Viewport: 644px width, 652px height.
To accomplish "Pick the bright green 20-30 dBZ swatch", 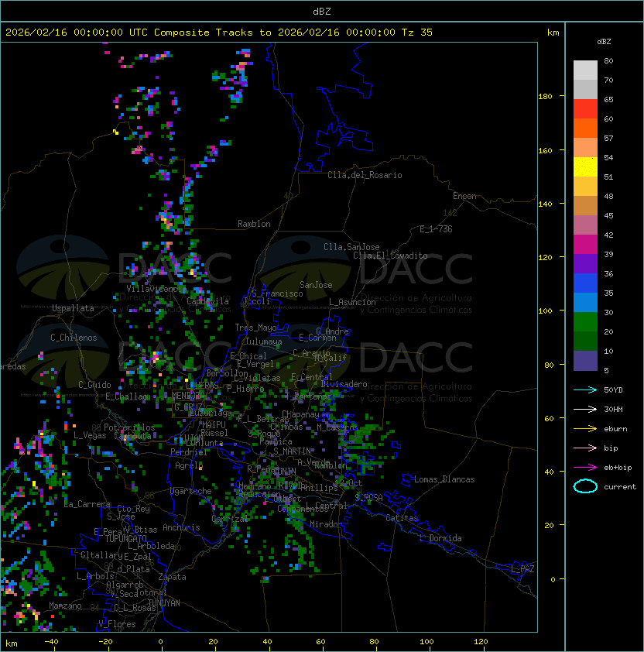I will [585, 322].
